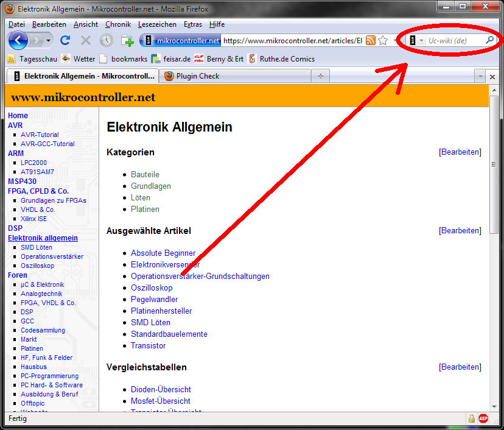
Task: Open the Bauteile category link
Action: [145, 174]
